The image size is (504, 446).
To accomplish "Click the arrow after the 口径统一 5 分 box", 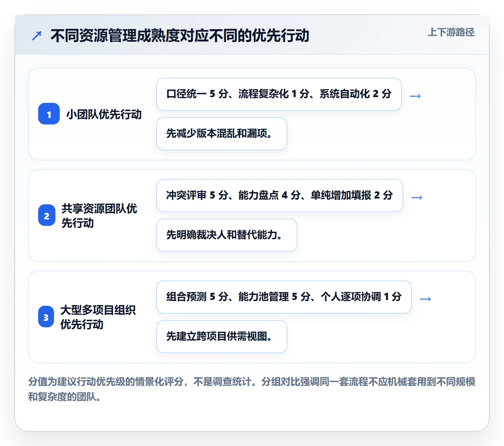I will pos(415,96).
